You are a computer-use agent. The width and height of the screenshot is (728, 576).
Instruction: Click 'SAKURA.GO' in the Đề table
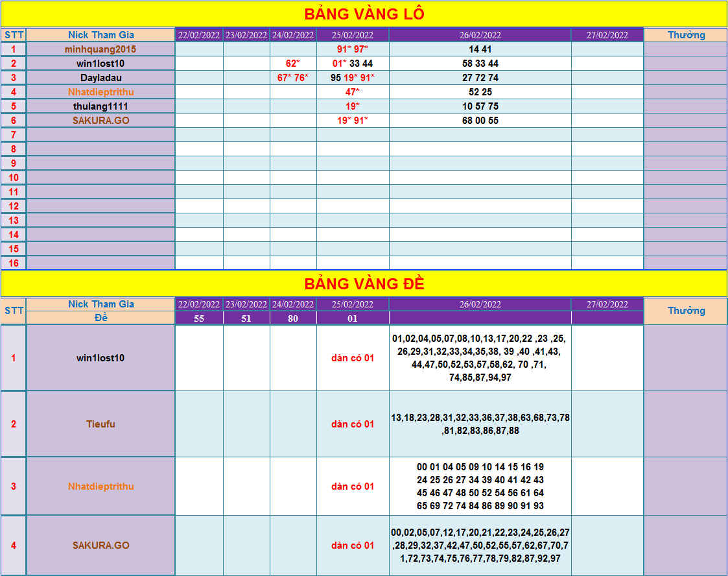[x=100, y=546]
